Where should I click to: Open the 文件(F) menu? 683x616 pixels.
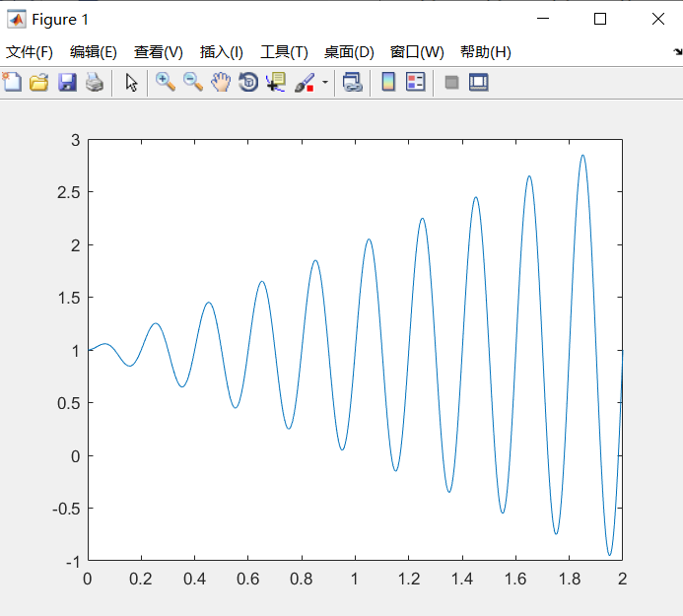(30, 52)
